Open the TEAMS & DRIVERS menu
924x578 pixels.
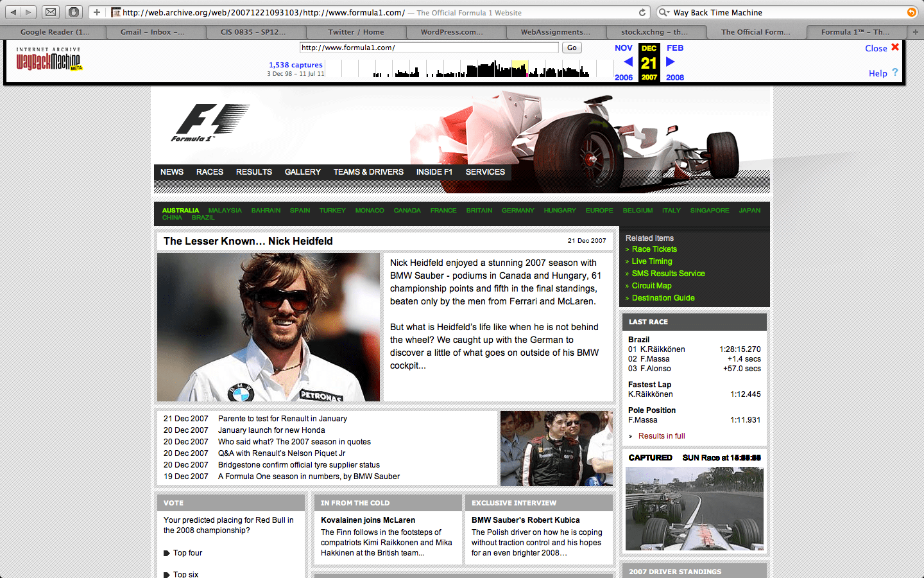[368, 172]
